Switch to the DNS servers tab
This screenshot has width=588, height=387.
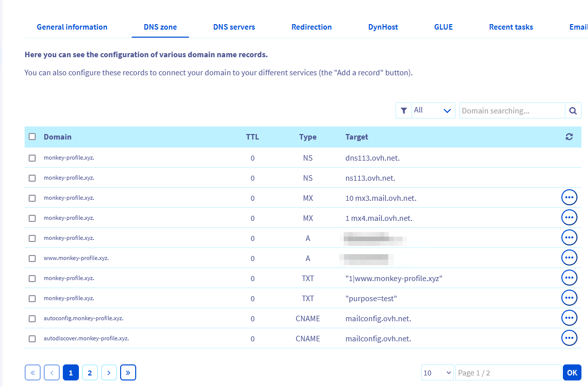pos(234,27)
